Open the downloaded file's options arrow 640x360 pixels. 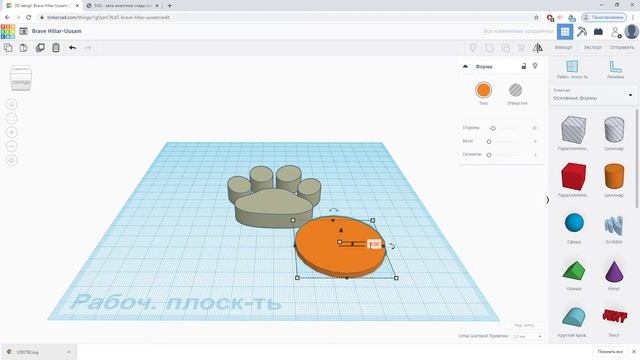[x=69, y=352]
